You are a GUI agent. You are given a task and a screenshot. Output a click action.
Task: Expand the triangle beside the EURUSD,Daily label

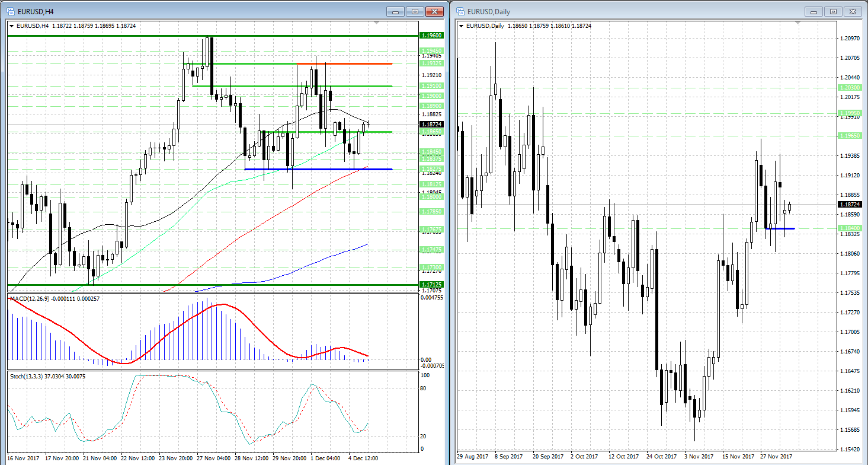pos(462,26)
